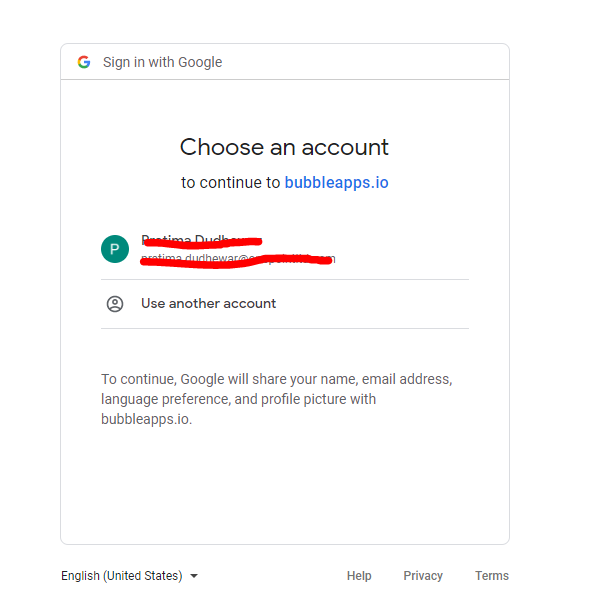Click the 'Sign in with Google' header text
Screen dimensions: 609x590
(x=162, y=62)
